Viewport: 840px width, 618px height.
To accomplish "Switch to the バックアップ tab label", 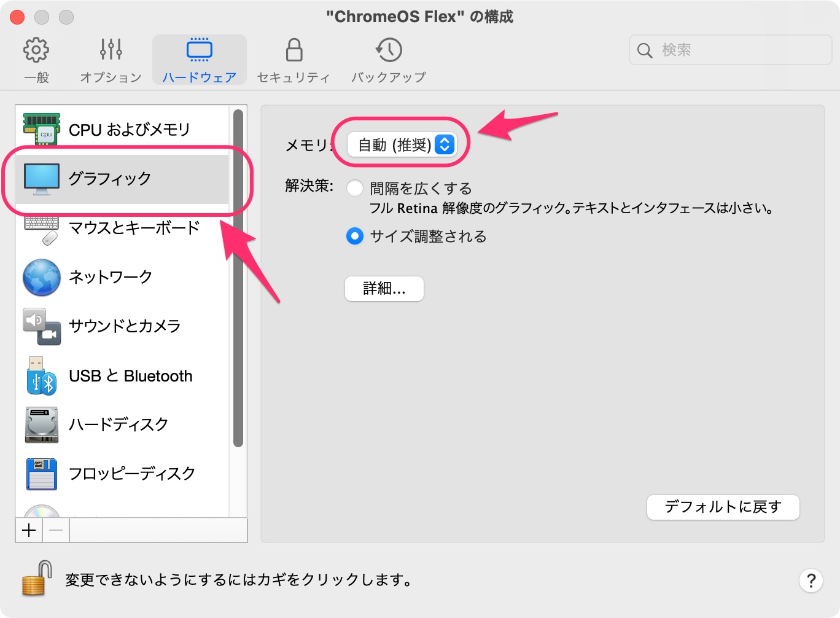I will [389, 77].
